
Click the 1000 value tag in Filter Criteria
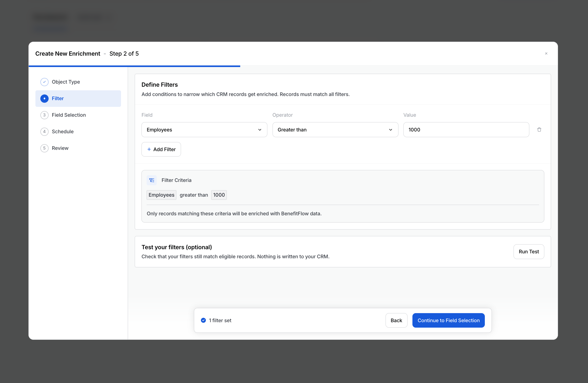point(219,195)
